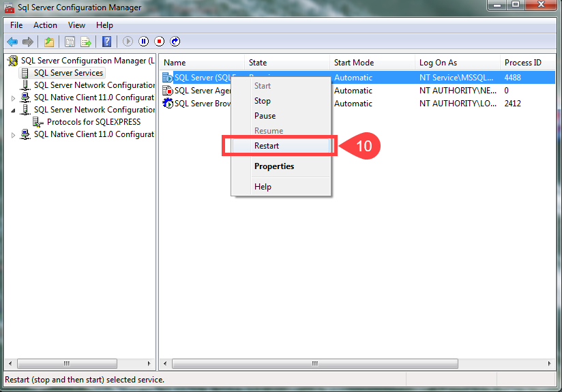Click the SQL Server Agent row icon
This screenshot has width=562, height=392.
[x=167, y=90]
